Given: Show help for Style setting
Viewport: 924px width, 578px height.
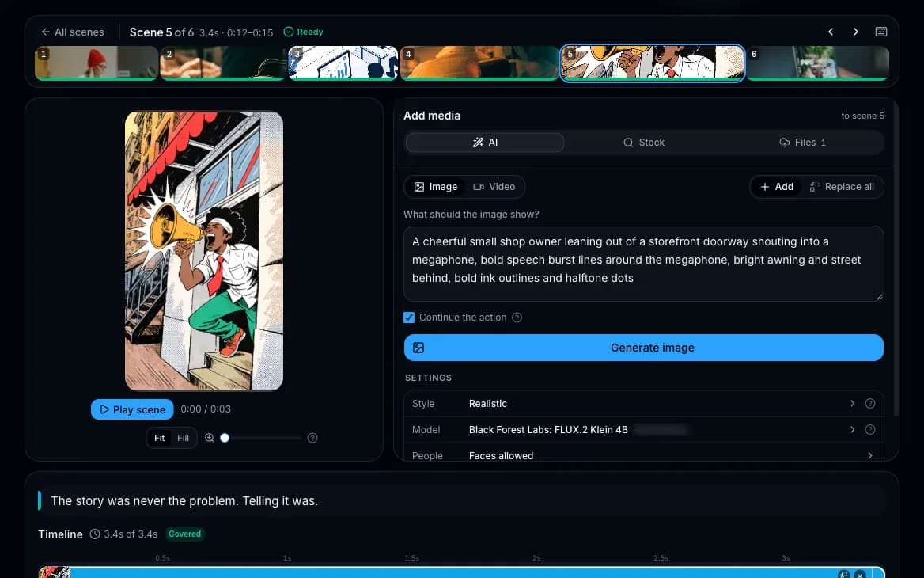Looking at the screenshot, I should (x=869, y=404).
